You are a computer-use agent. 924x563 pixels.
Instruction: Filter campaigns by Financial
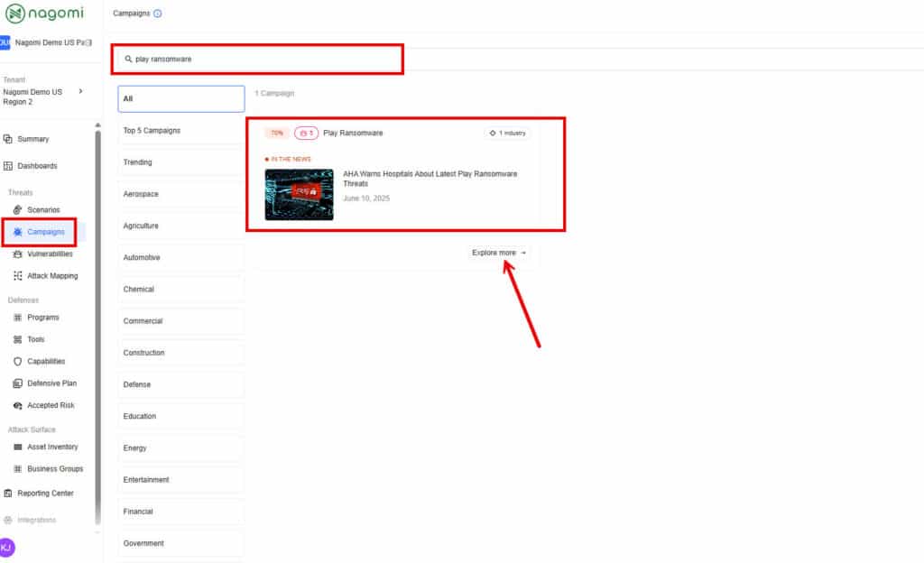pos(180,512)
